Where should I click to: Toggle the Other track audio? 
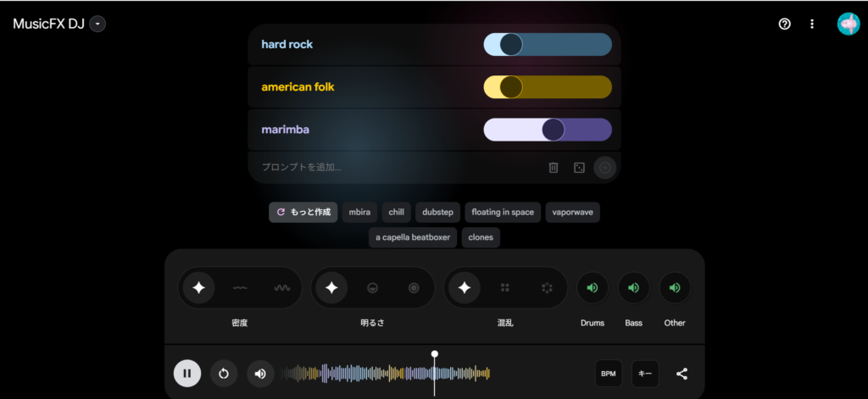click(x=675, y=288)
